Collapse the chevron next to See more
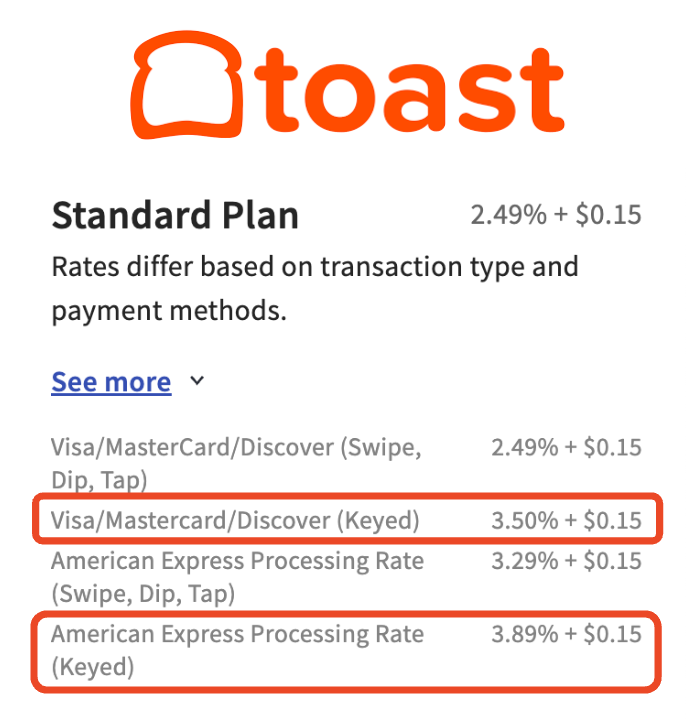Image resolution: width=698 pixels, height=720 pixels. (197, 381)
